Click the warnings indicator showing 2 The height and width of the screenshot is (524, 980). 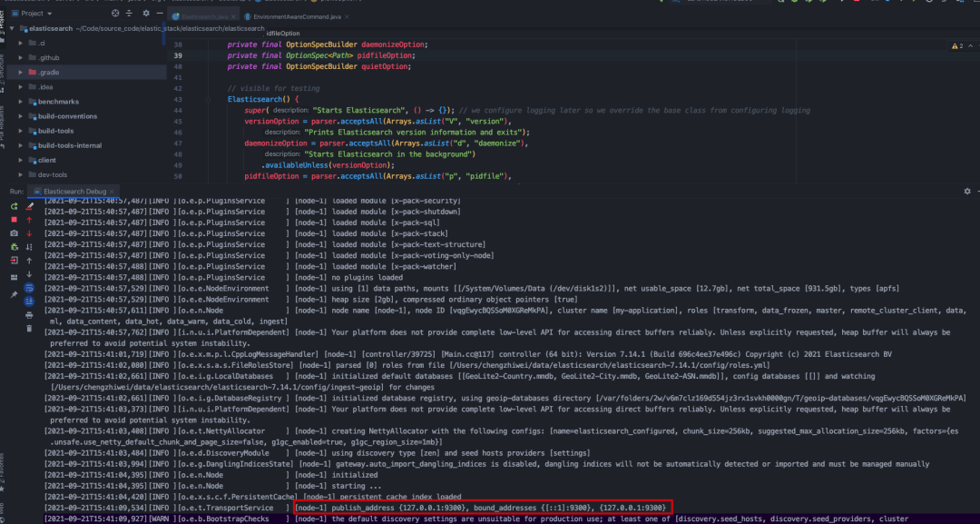tap(957, 46)
